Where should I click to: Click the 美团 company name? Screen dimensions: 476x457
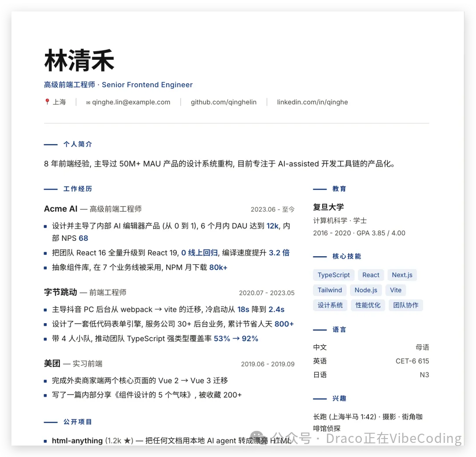(52, 363)
